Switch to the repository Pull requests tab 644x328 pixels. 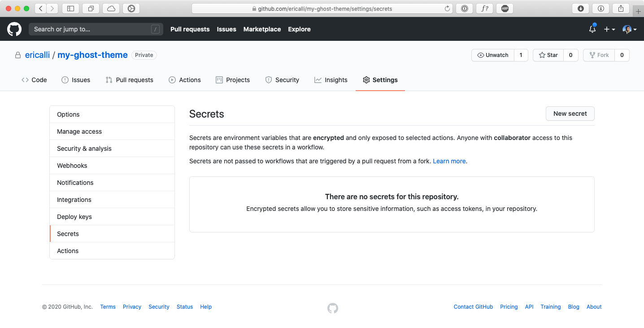click(x=130, y=80)
